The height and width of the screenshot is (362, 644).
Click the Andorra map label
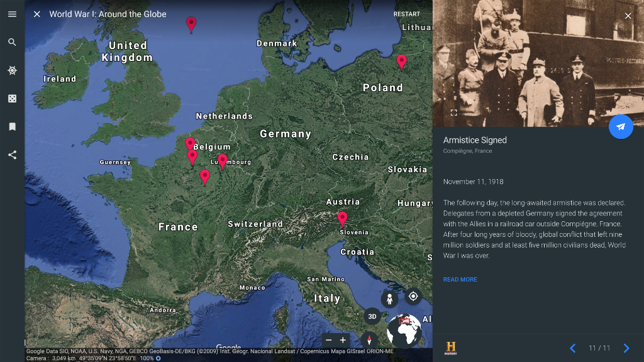pos(163,310)
